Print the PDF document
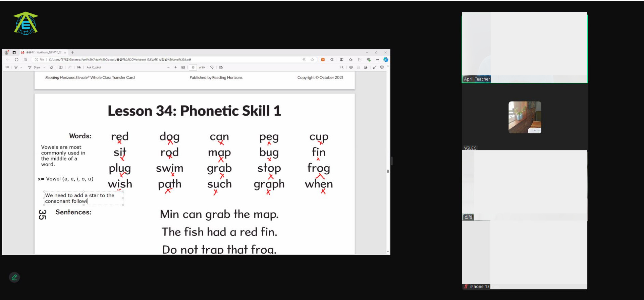 (x=351, y=67)
